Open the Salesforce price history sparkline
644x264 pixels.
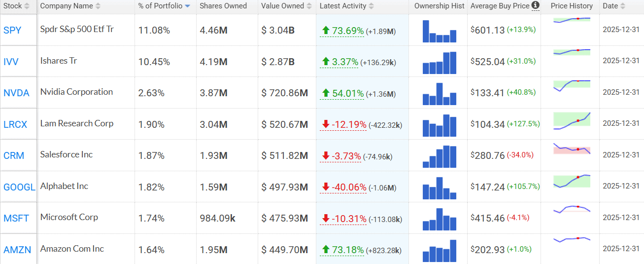(x=572, y=149)
